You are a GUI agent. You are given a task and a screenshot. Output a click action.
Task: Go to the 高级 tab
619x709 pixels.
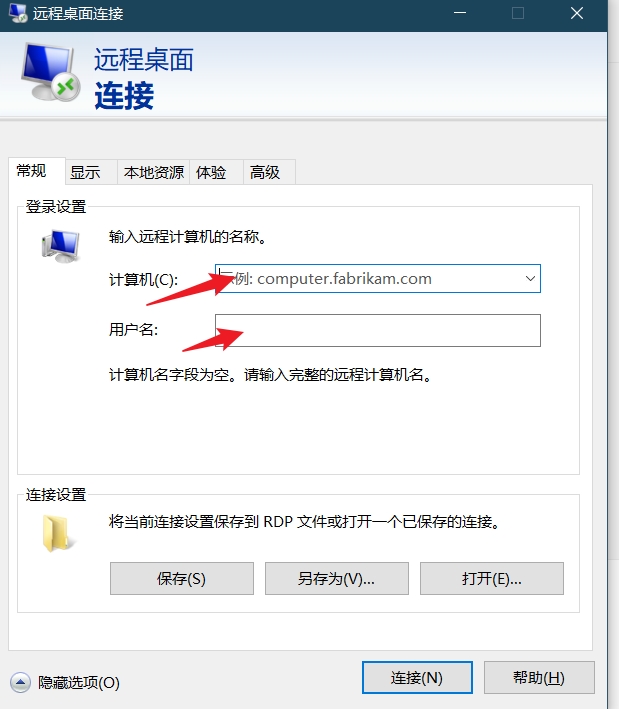269,172
